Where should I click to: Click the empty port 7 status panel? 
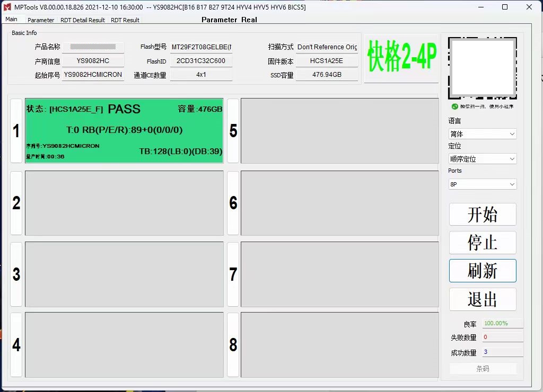click(x=340, y=274)
